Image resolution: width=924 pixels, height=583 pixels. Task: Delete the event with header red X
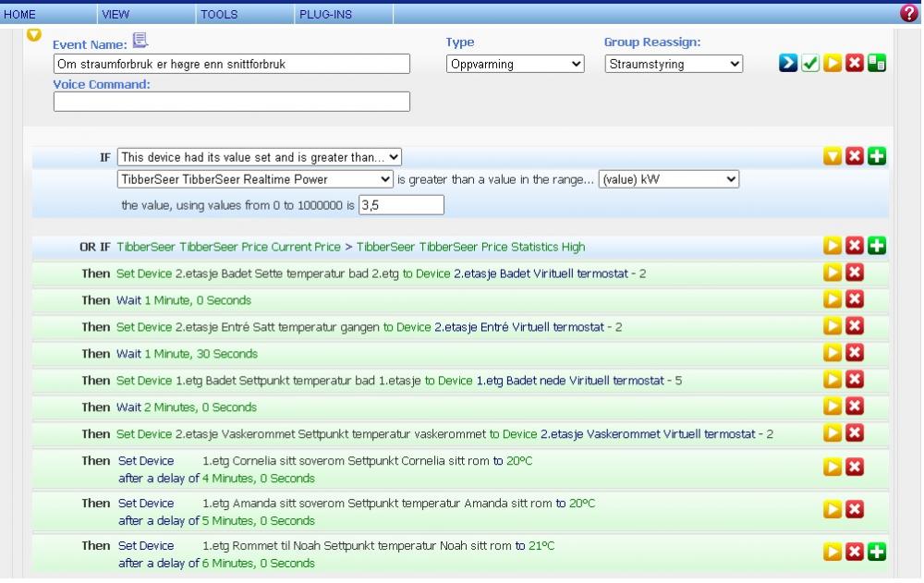click(855, 65)
